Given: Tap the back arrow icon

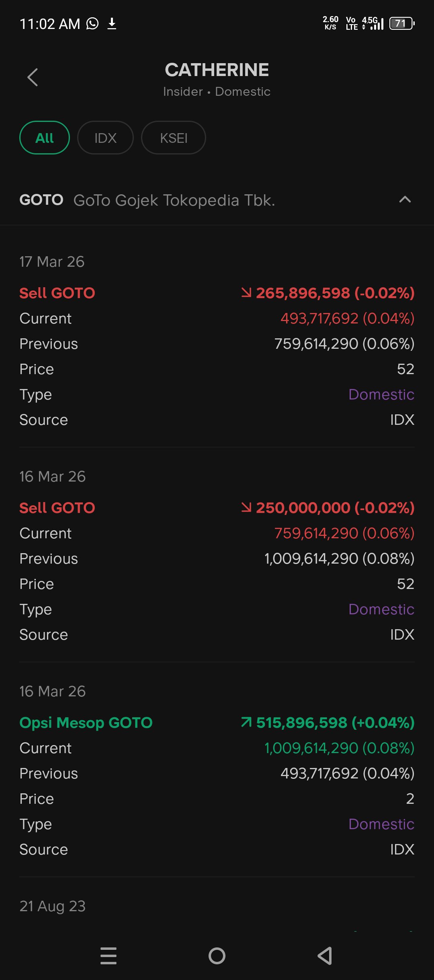Looking at the screenshot, I should point(33,77).
